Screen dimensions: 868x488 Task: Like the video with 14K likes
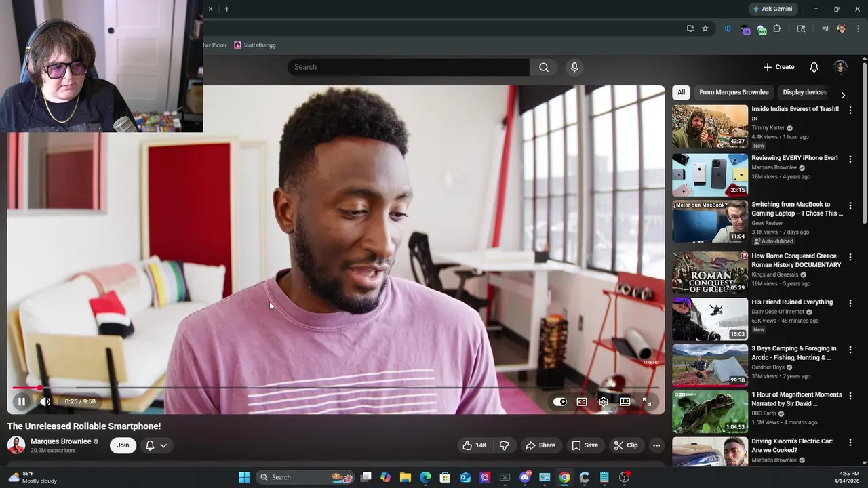click(475, 445)
